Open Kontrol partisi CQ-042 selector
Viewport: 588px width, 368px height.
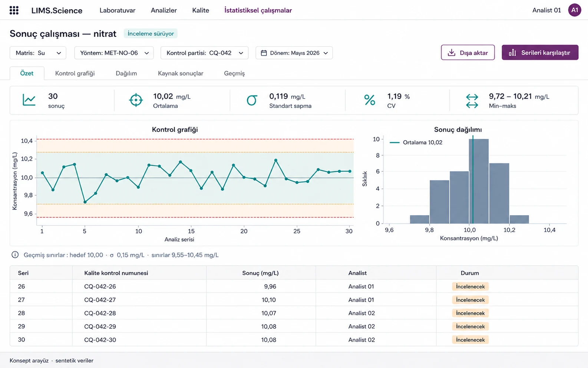click(204, 53)
